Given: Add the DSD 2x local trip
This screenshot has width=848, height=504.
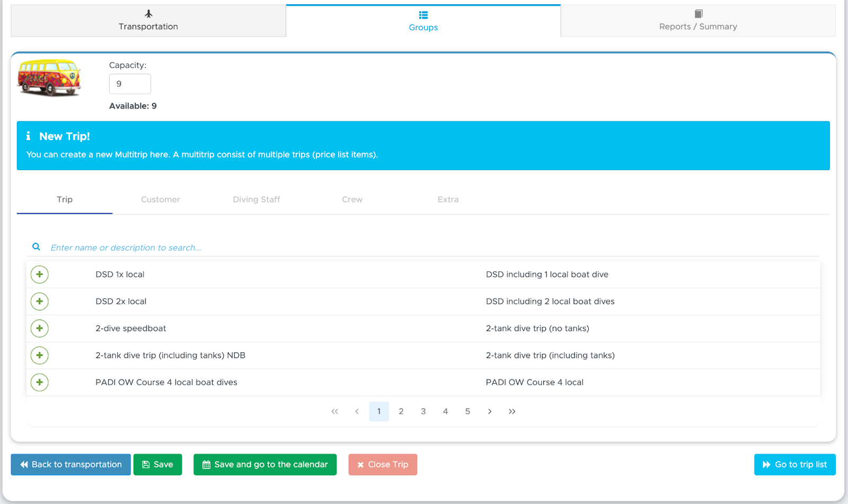Looking at the screenshot, I should tap(40, 302).
